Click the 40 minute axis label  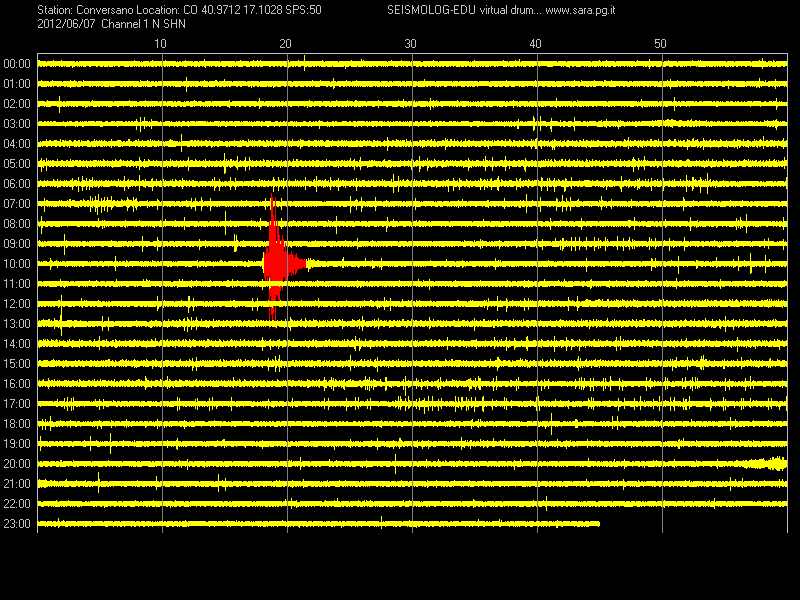(x=535, y=44)
